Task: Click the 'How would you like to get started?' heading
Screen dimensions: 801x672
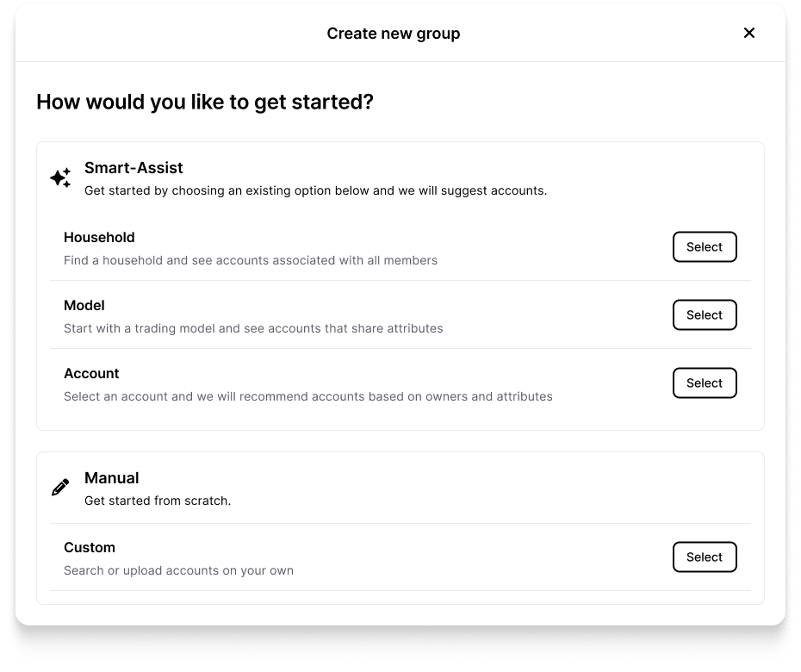Action: pyautogui.click(x=205, y=102)
